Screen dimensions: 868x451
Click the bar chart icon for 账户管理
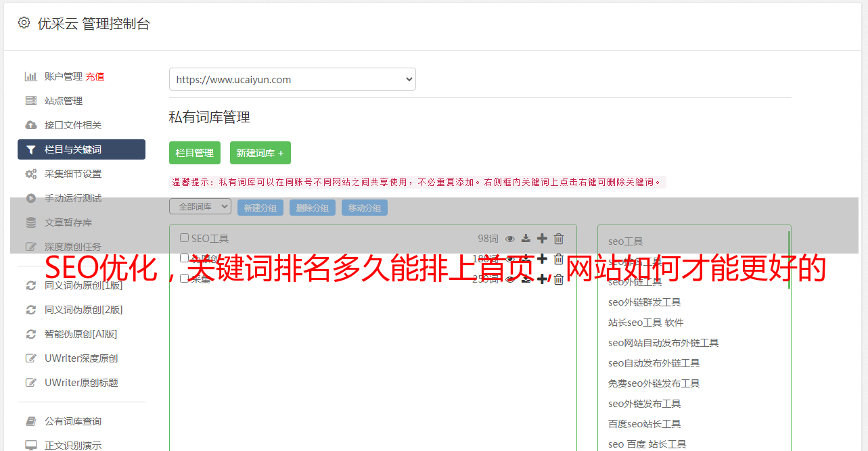click(x=31, y=76)
